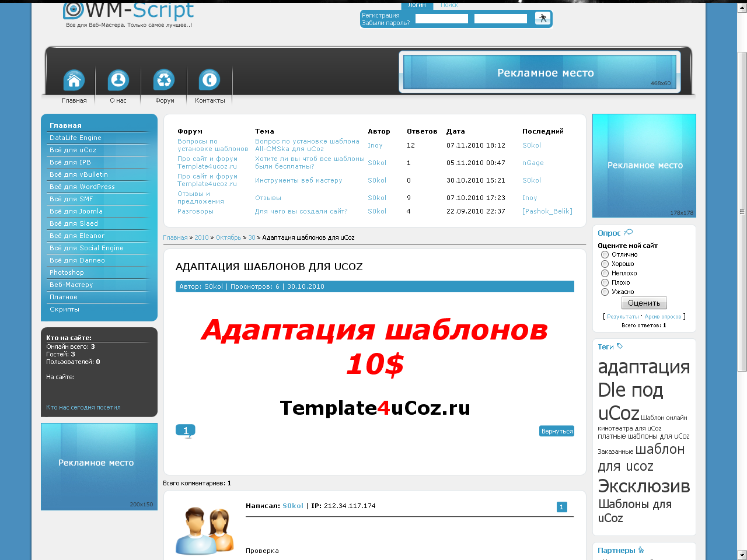Click the Вернуться button
The height and width of the screenshot is (560, 747).
tap(556, 430)
